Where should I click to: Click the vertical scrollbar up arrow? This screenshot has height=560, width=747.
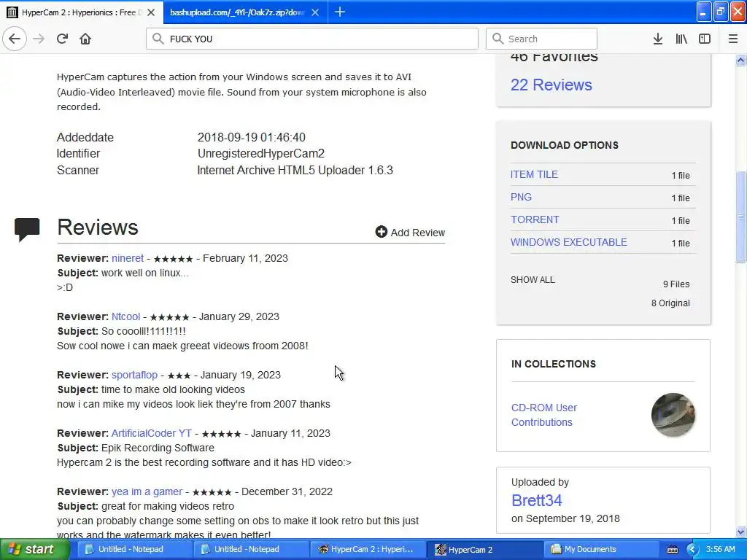(x=741, y=60)
